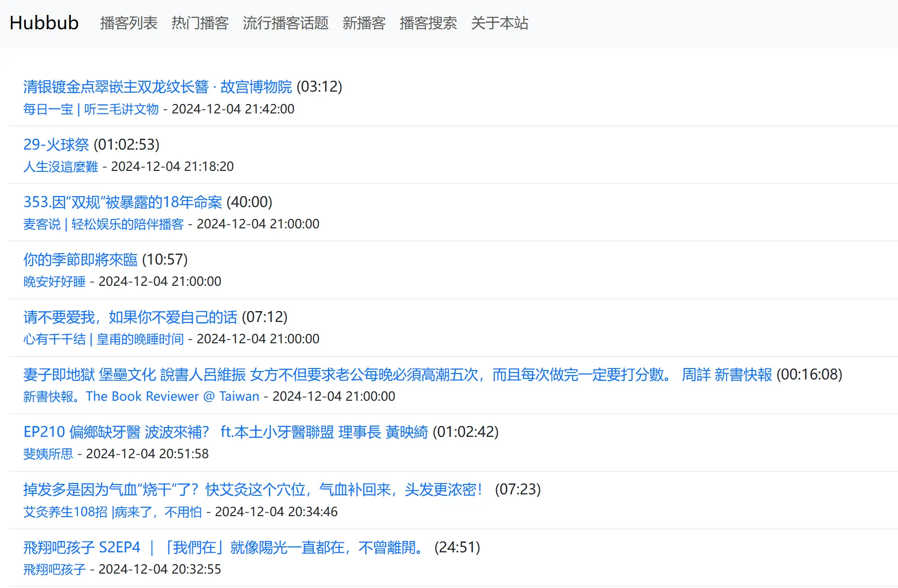The width and height of the screenshot is (898, 588).
Task: Open the EP210 偏鄉缺牙醫 episode
Action: pyautogui.click(x=225, y=431)
